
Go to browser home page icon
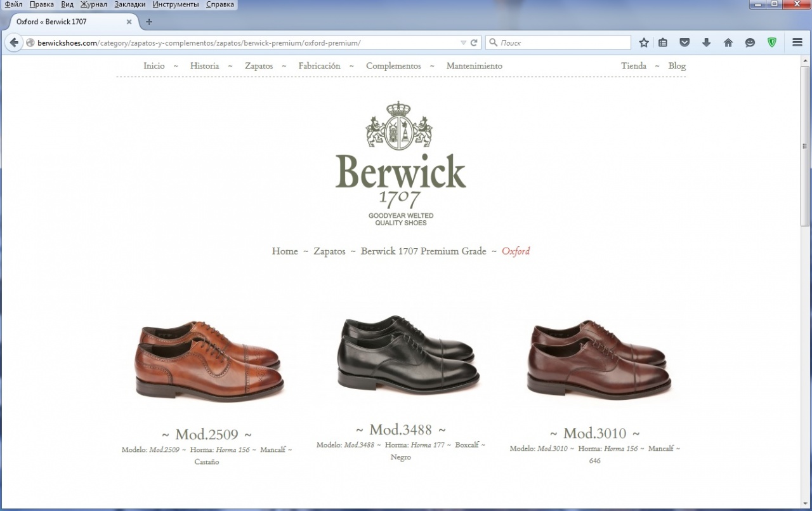click(x=728, y=43)
